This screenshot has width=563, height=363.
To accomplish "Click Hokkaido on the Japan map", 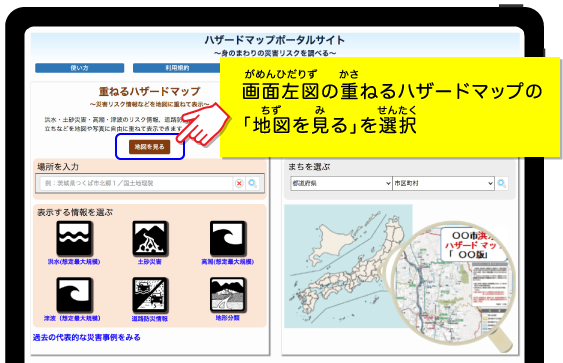I will point(332,242).
